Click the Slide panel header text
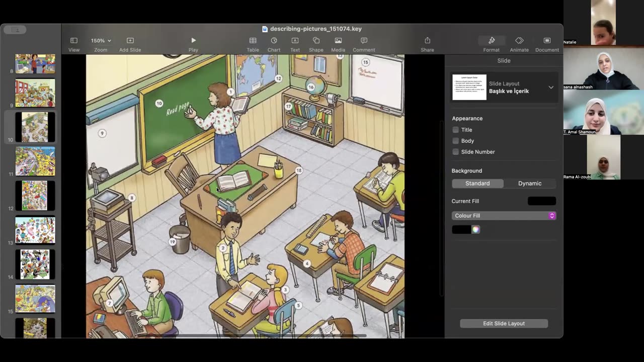The height and width of the screenshot is (362, 644). point(504,60)
